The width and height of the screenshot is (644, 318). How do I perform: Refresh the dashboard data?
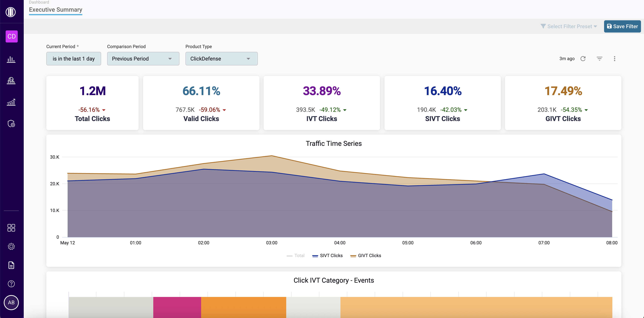tap(583, 58)
